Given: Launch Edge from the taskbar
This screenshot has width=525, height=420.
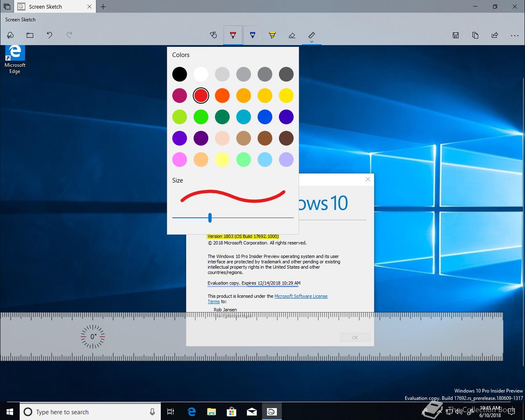Looking at the screenshot, I should pos(192,412).
